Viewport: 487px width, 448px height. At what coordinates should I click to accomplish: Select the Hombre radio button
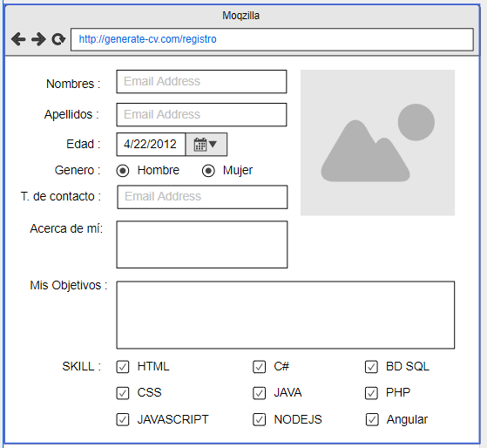click(123, 171)
